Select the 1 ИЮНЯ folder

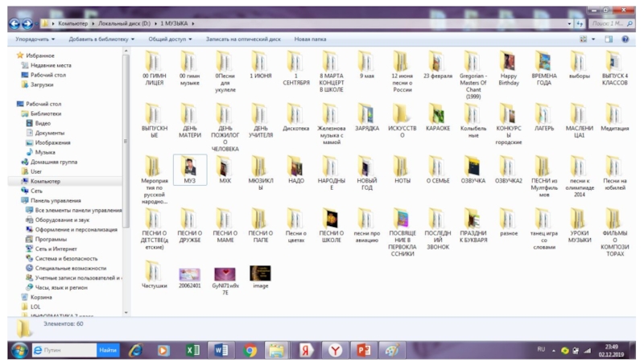(260, 66)
